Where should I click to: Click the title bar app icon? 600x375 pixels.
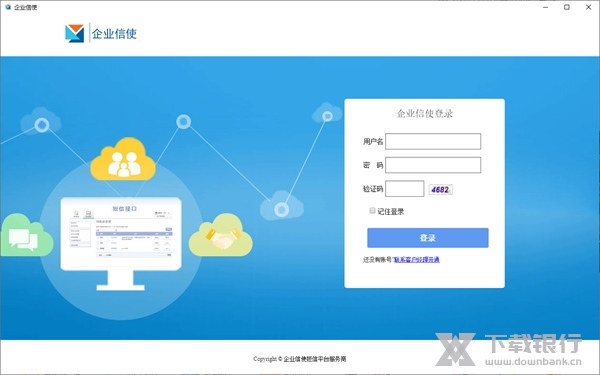coord(8,7)
